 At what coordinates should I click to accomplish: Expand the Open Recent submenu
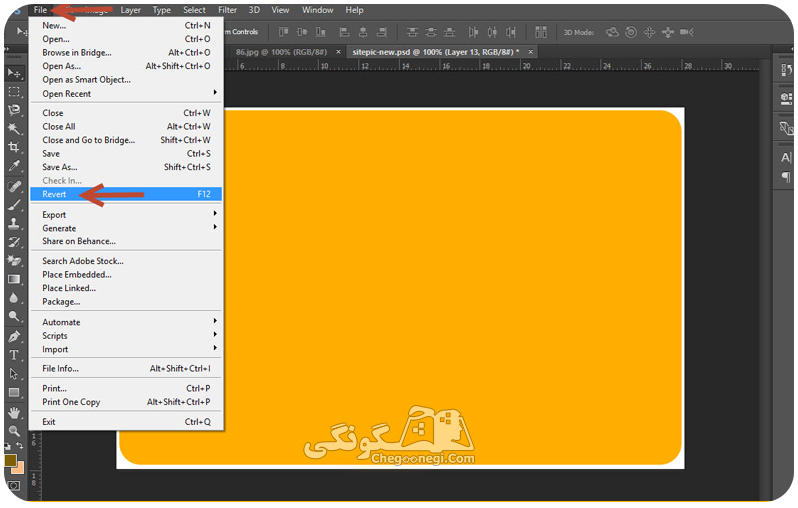coord(126,94)
